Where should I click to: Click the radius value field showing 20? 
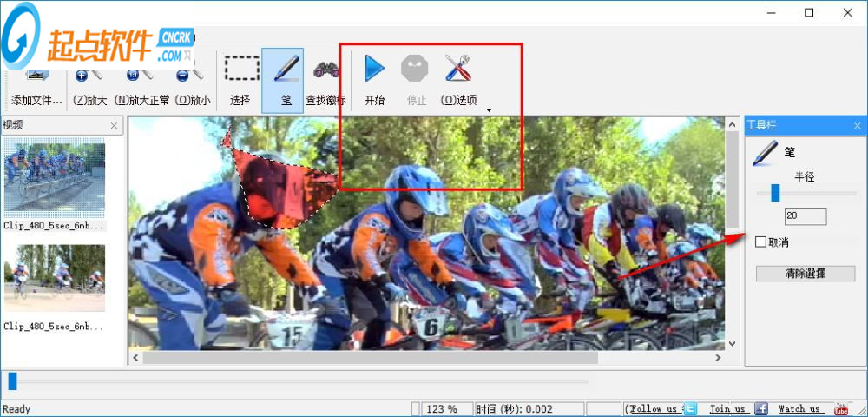pos(806,216)
